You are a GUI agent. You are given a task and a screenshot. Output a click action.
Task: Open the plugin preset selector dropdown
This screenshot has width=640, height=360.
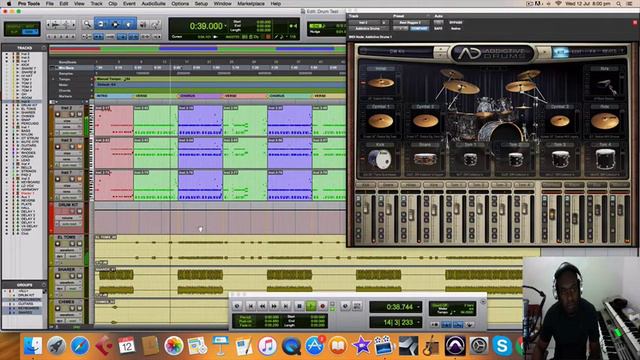coord(410,22)
